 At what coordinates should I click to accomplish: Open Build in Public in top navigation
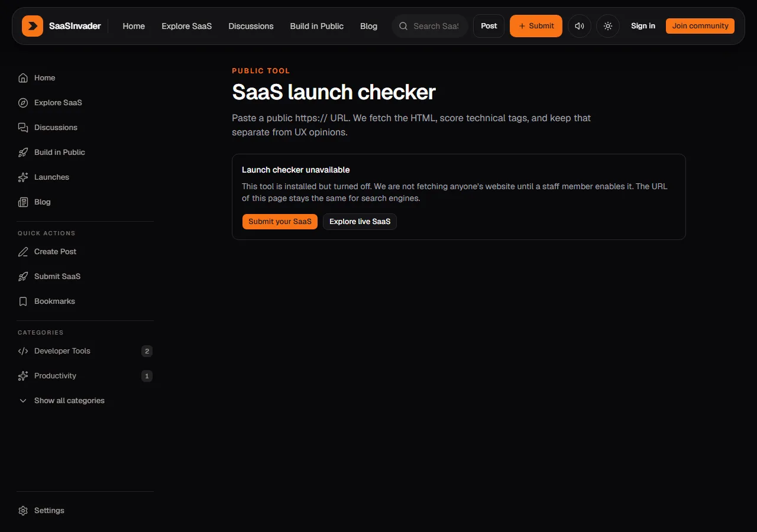[x=317, y=26]
